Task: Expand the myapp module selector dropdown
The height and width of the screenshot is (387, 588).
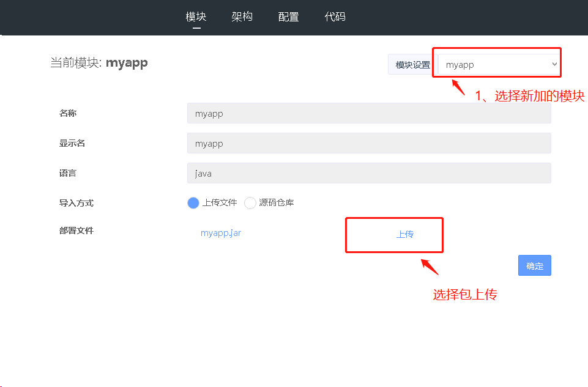Action: coord(500,64)
